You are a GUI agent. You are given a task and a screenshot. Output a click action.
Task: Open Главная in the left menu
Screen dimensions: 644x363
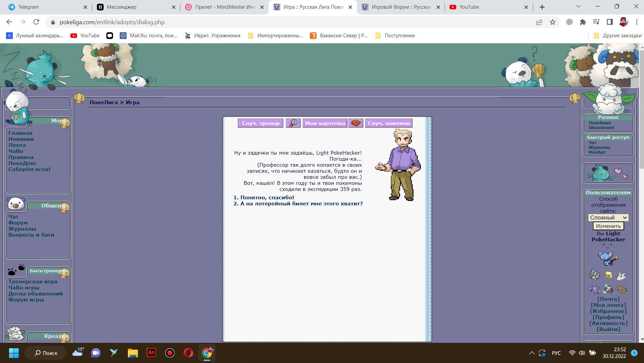click(x=21, y=133)
